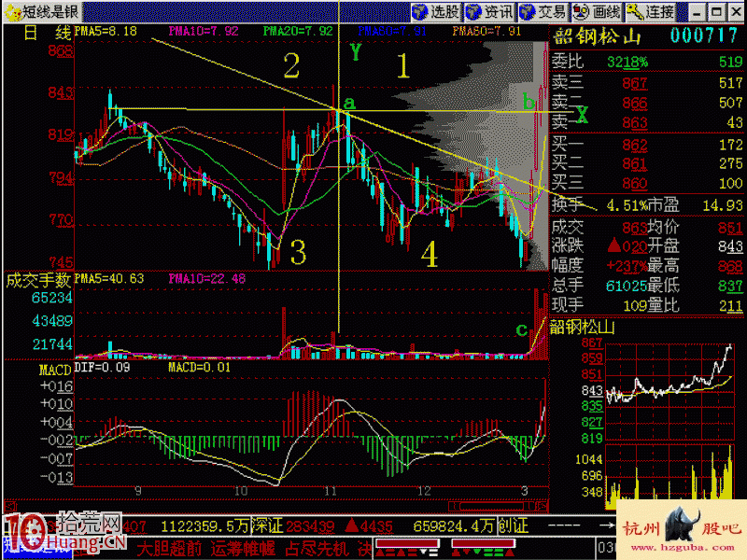Click the 最高 high price value 868
747x560 pixels.
point(730,266)
